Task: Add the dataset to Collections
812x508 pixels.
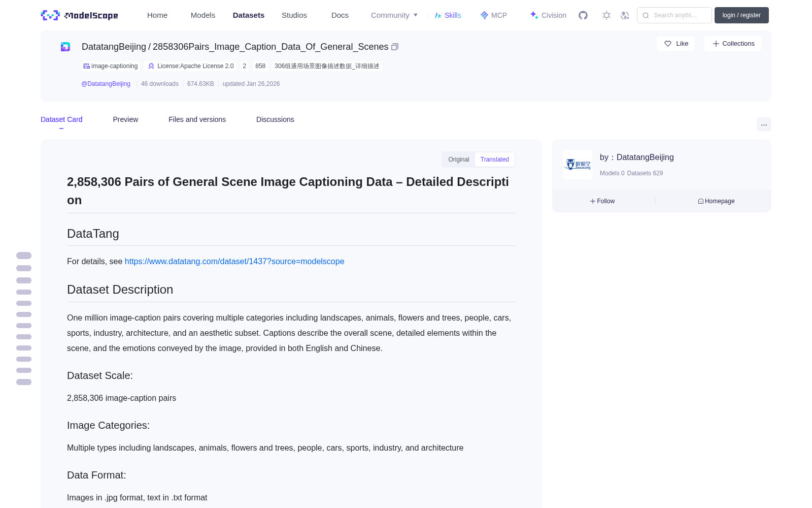Action: [x=733, y=44]
